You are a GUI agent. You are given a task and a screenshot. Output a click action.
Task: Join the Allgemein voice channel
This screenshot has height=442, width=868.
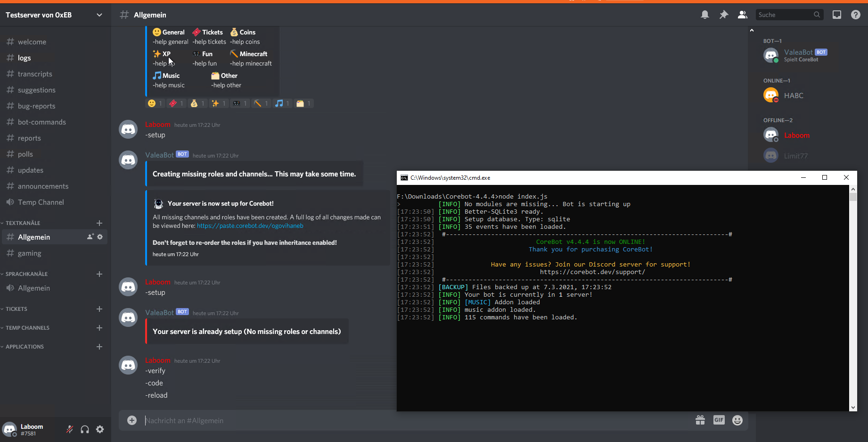(x=55, y=288)
